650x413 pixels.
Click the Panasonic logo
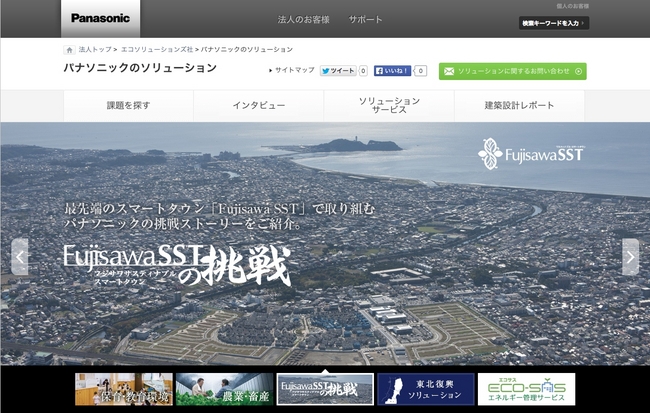click(x=100, y=18)
